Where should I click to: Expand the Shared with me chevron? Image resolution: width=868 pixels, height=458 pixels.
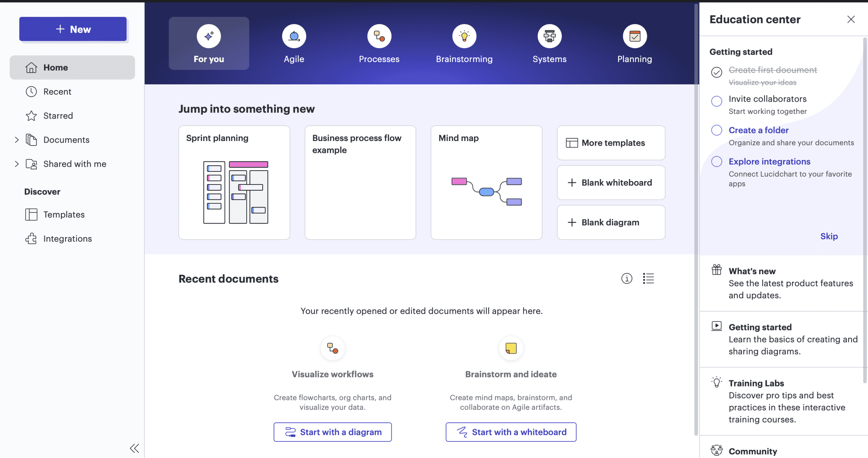point(17,164)
